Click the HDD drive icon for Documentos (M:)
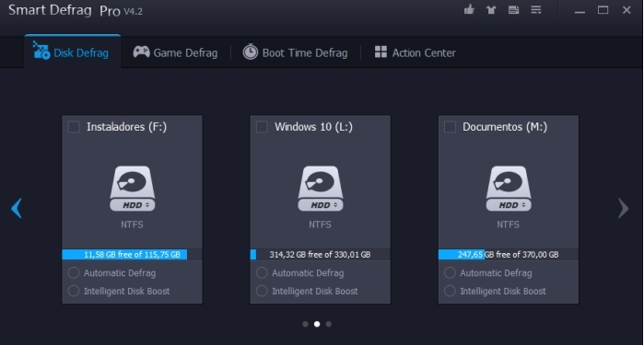Viewport: 644px width, 345px height. point(509,189)
